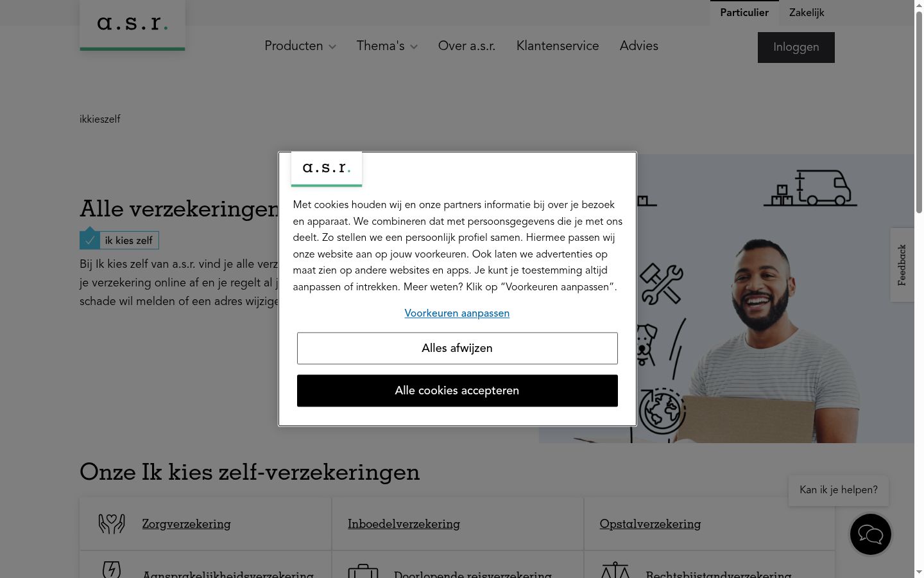Open the Voorkeuren aanpassen link
Image resolution: width=924 pixels, height=578 pixels.
pyautogui.click(x=457, y=313)
